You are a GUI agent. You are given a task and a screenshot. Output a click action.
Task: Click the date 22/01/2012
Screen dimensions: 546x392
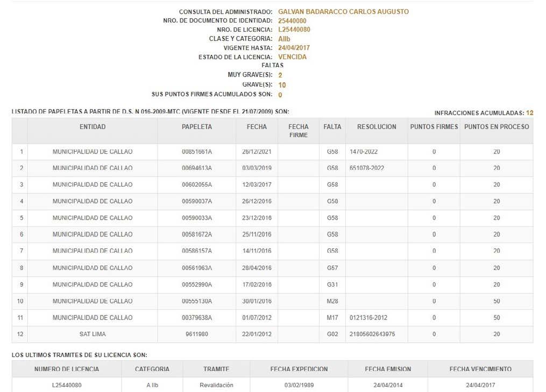click(x=257, y=334)
